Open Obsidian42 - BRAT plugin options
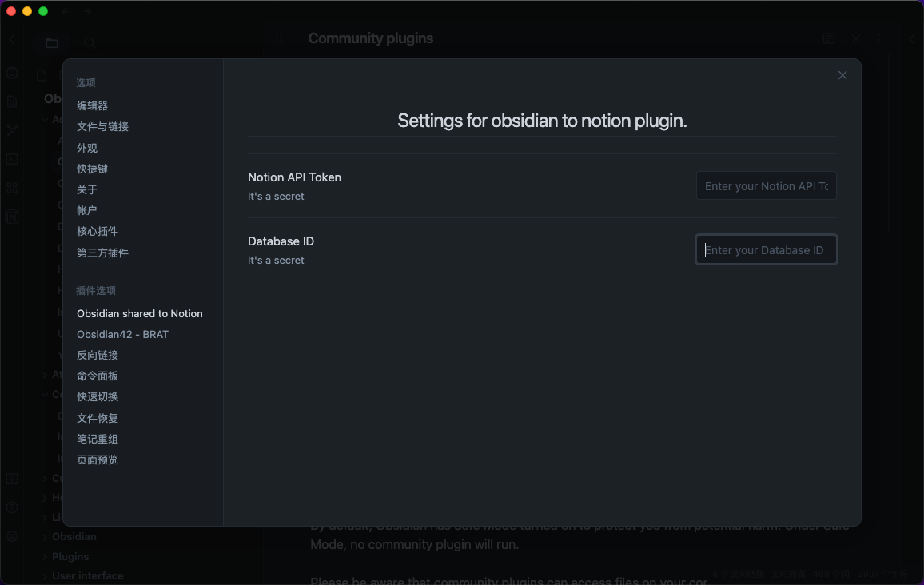The width and height of the screenshot is (924, 585). coord(122,335)
